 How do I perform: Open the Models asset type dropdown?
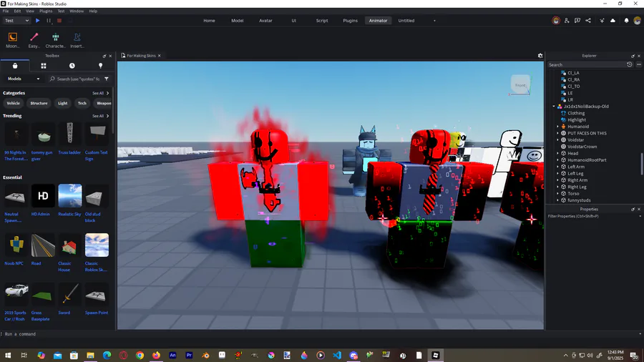click(x=24, y=79)
